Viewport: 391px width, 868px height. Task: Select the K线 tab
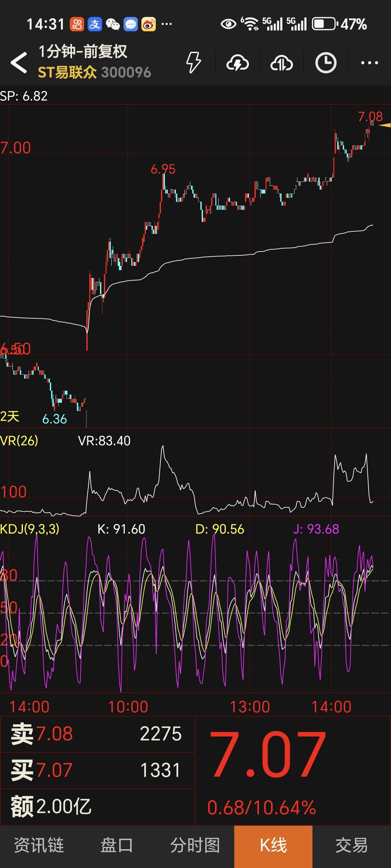click(273, 846)
